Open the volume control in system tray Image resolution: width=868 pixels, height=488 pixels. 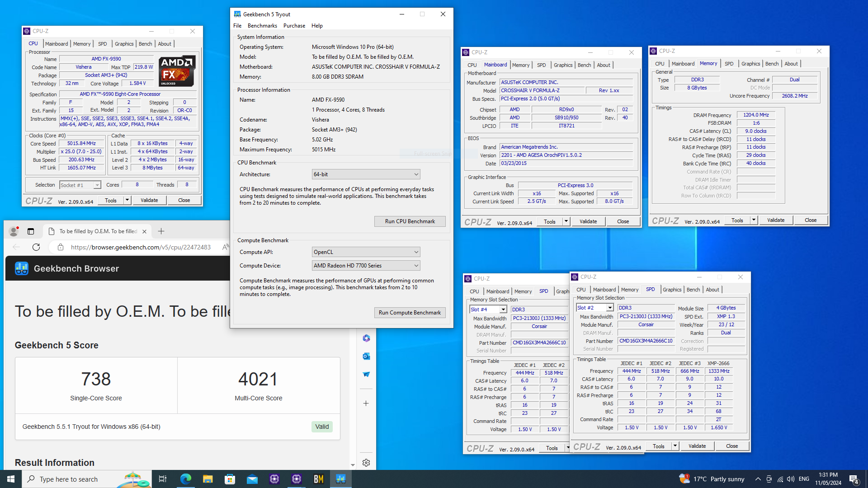(791, 479)
